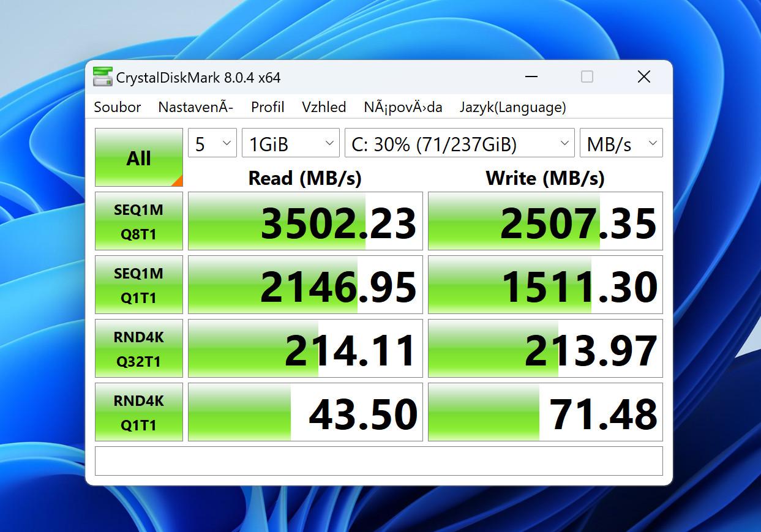Run the SEQ1M Q1T1 test
761x532 pixels.
pos(139,285)
